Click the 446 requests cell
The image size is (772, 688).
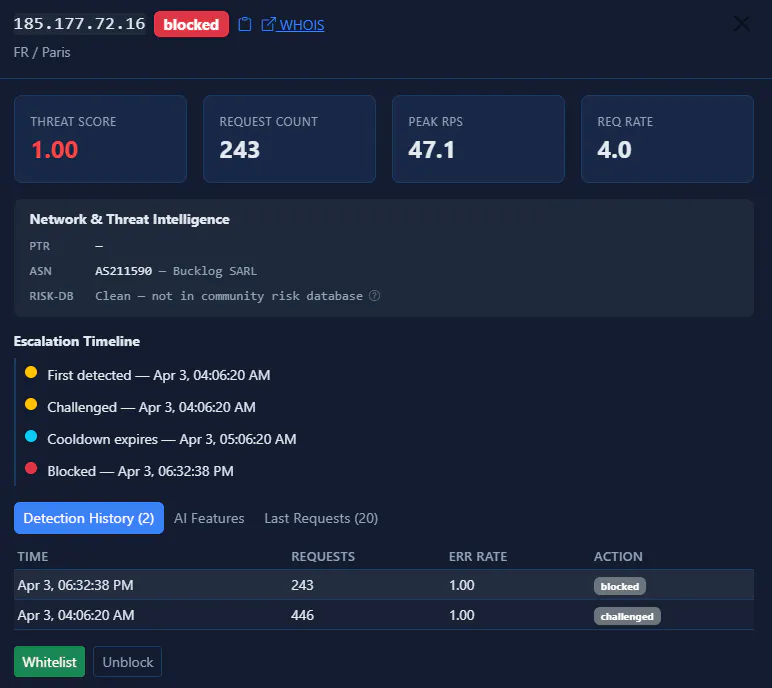click(302, 615)
